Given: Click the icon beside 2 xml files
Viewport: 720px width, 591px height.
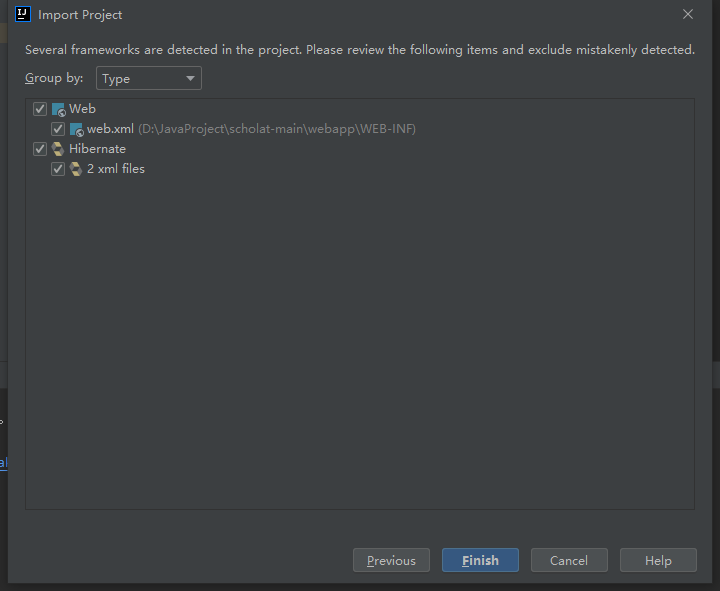Looking at the screenshot, I should [x=76, y=169].
